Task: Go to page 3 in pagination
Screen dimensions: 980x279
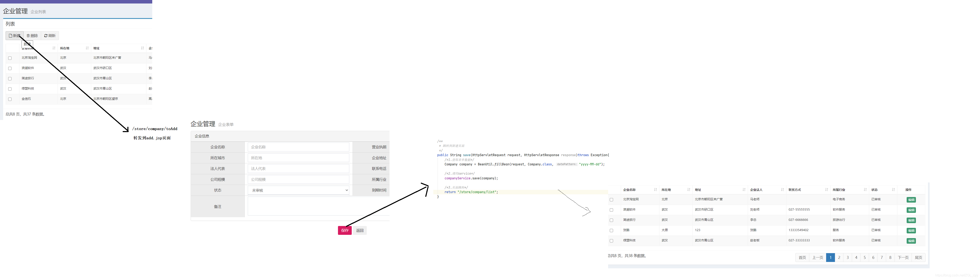Action: pos(847,258)
